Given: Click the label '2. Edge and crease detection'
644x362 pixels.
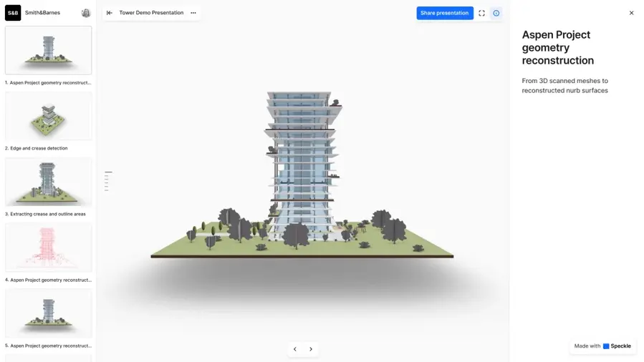Looking at the screenshot, I should pos(36,148).
